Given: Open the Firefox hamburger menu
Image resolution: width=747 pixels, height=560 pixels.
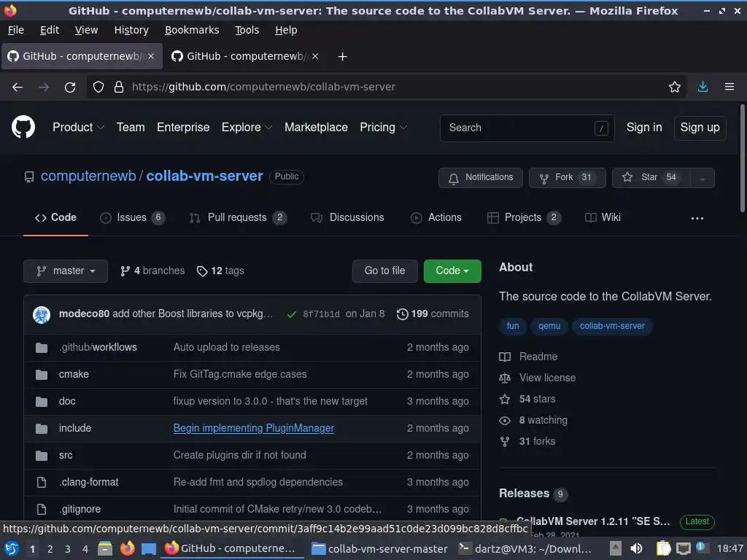Looking at the screenshot, I should point(729,87).
